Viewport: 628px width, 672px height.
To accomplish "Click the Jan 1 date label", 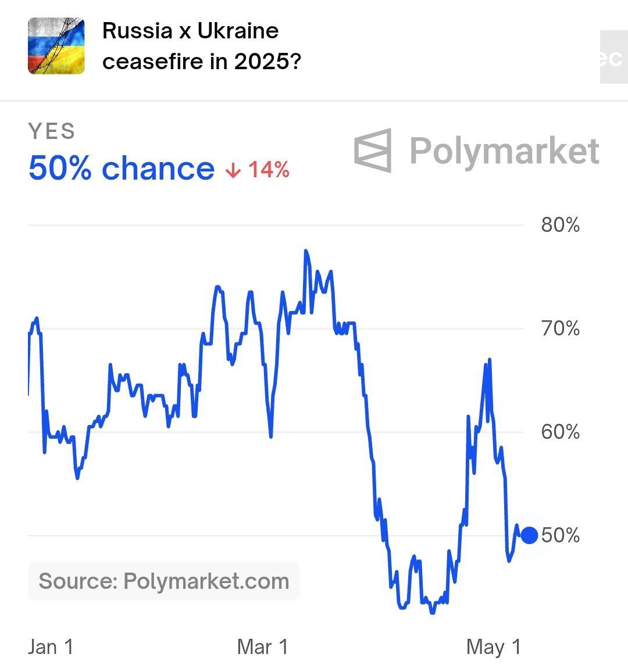I will pos(51,646).
